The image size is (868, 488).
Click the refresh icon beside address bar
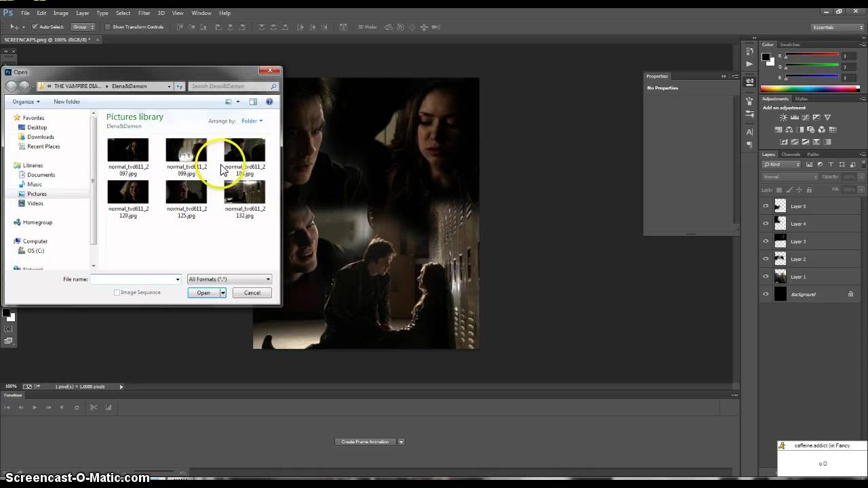pyautogui.click(x=180, y=86)
